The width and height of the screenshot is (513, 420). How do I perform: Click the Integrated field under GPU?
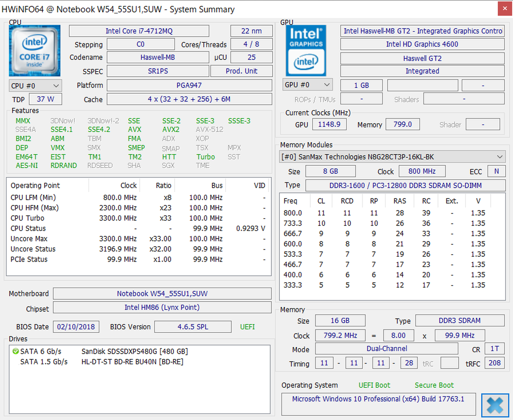[x=422, y=71]
